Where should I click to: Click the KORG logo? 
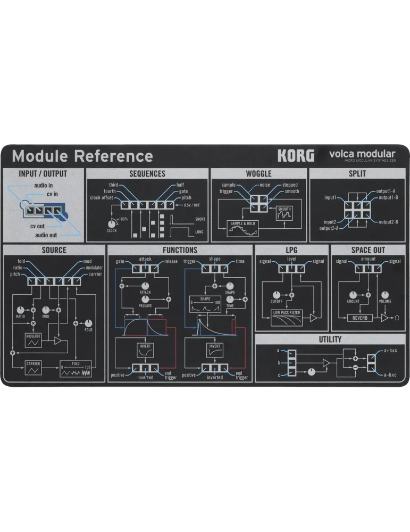pos(296,156)
